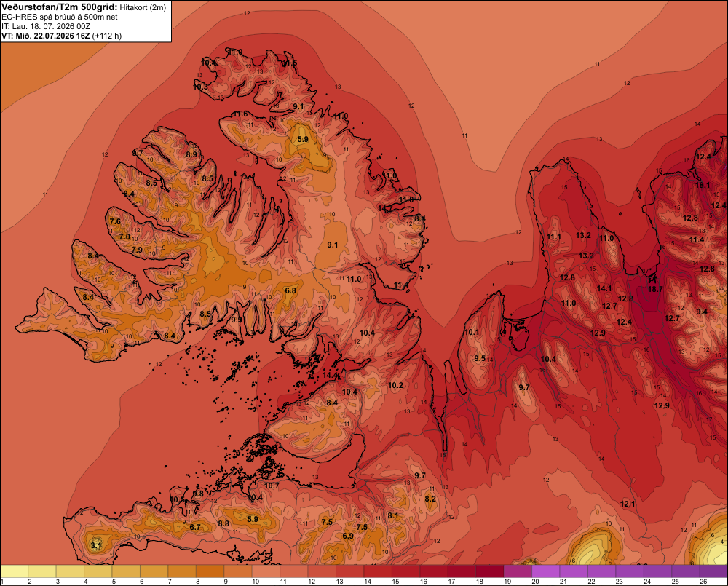Click the EC-HRES model description text
Image resolution: width=728 pixels, height=586 pixels.
coord(60,17)
